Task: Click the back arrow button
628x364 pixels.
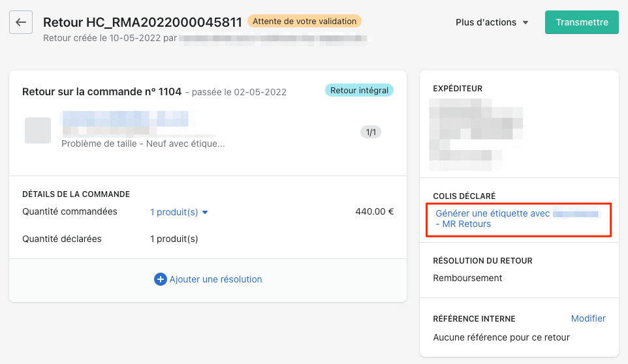Action: pyautogui.click(x=21, y=22)
